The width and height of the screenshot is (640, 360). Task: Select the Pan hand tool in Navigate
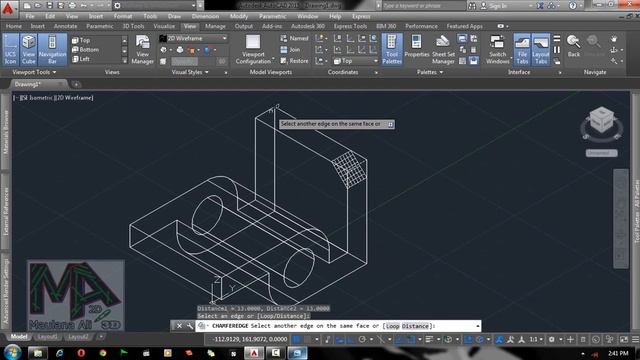(x=614, y=39)
